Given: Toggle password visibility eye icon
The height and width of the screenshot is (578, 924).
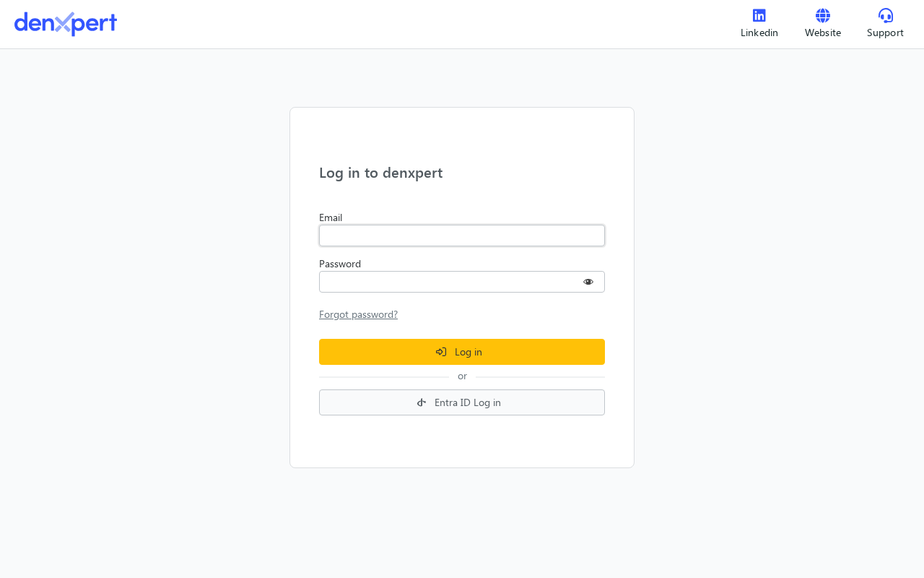Looking at the screenshot, I should click(588, 282).
